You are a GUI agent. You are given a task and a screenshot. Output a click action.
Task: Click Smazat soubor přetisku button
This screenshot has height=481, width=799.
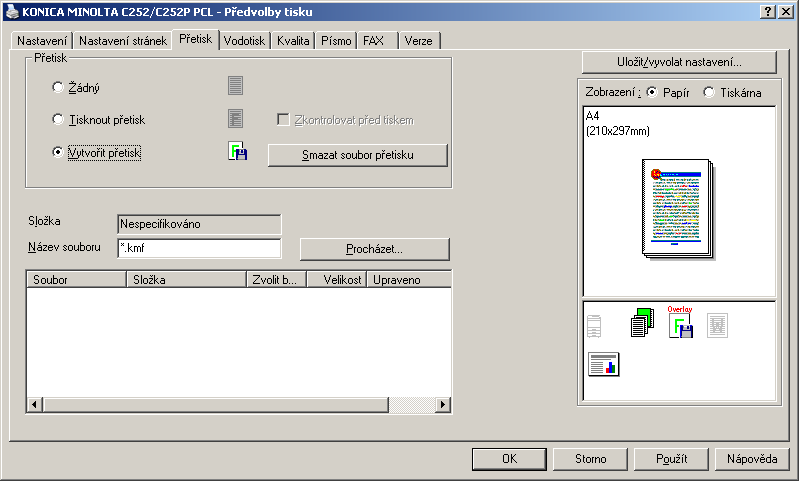(x=358, y=155)
